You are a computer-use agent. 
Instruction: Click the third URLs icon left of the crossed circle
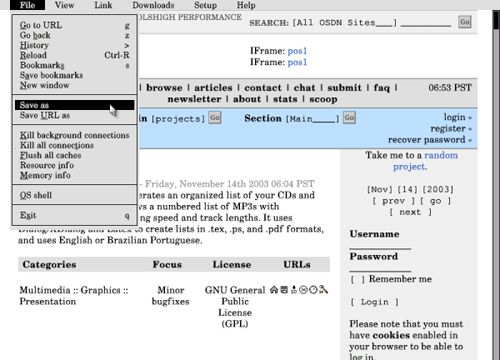point(294,290)
